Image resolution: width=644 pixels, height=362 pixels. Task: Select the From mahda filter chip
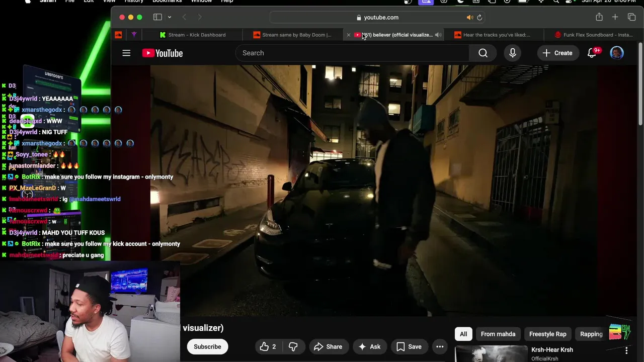pyautogui.click(x=498, y=334)
